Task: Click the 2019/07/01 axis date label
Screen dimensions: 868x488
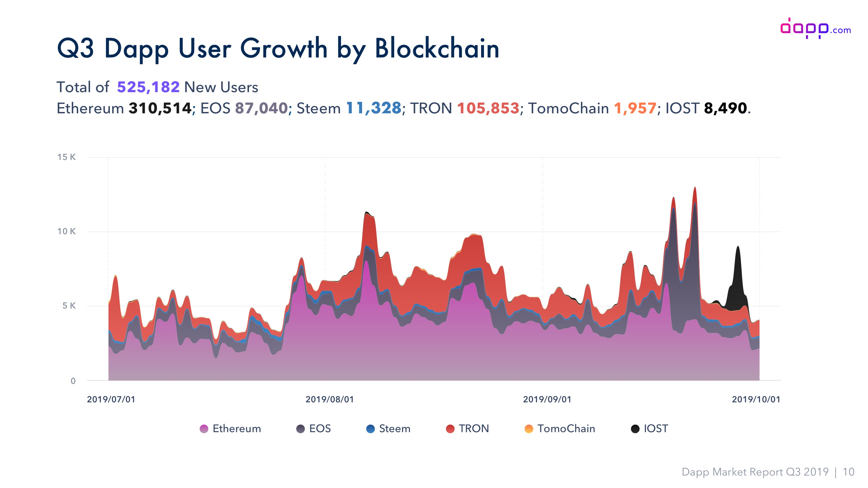Action: [x=111, y=399]
